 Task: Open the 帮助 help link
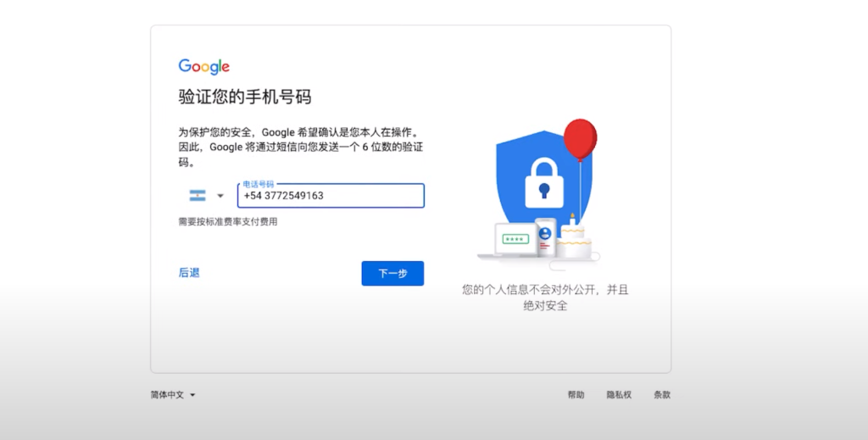tap(576, 394)
